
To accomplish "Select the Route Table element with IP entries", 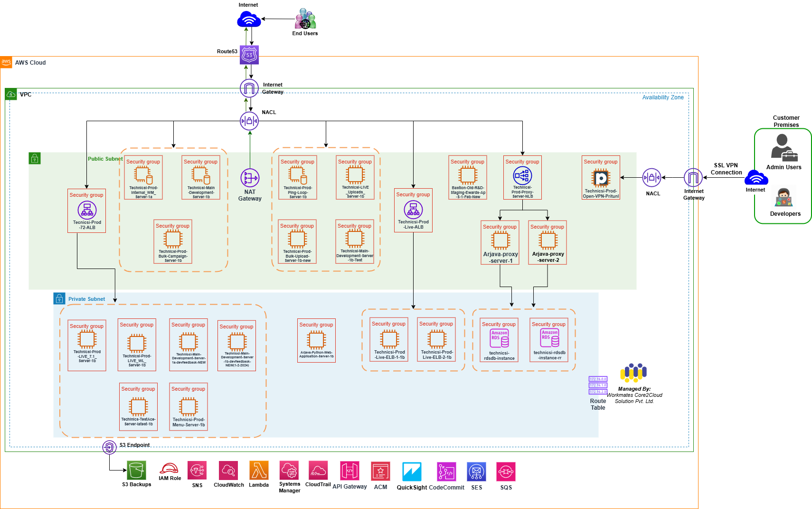I will (598, 385).
